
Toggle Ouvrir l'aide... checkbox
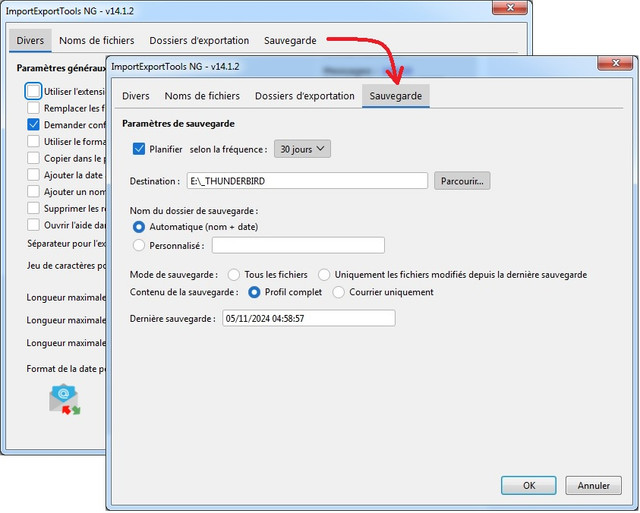(33, 225)
